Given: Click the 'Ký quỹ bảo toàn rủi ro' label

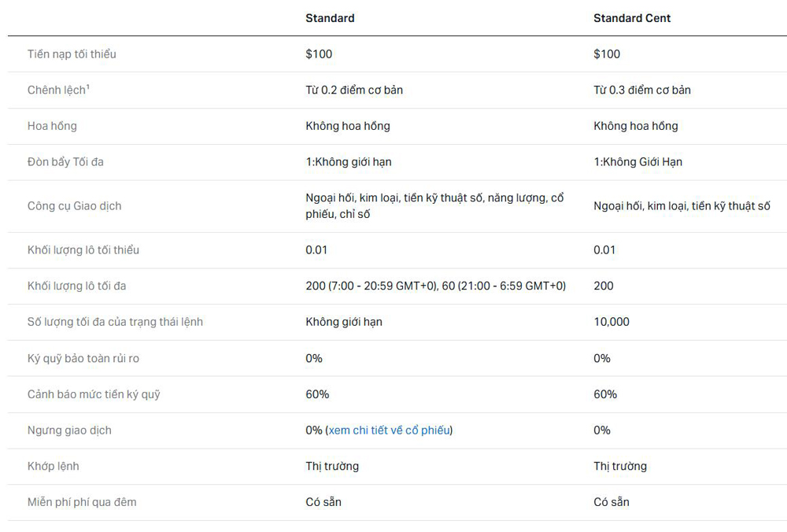Looking at the screenshot, I should pyautogui.click(x=83, y=359).
